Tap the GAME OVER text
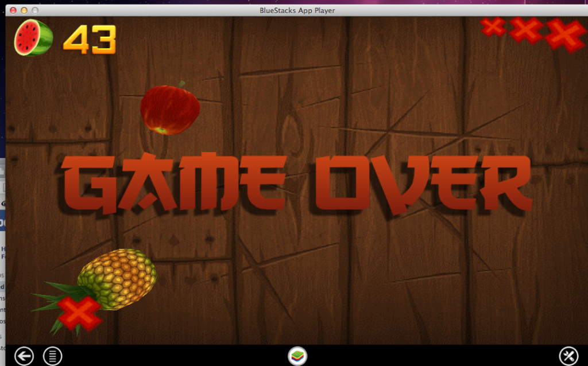 tap(297, 184)
